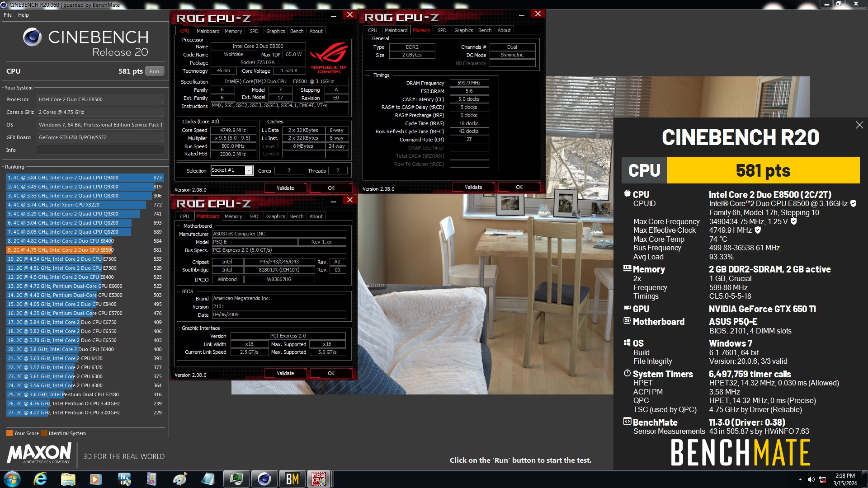The height and width of the screenshot is (488, 868).
Task: Click the Memory module icon in BenchMate panel
Action: pos(627,268)
